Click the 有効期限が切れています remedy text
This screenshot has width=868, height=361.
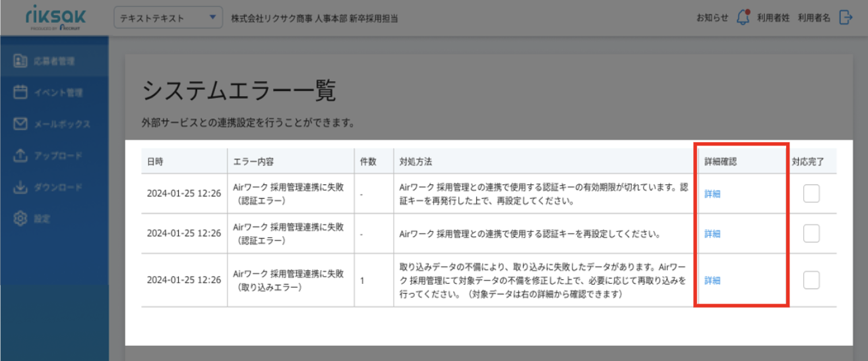tap(544, 194)
